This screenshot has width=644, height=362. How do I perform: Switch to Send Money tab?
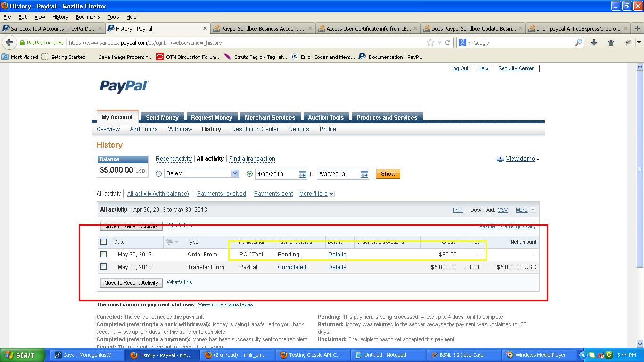162,117
